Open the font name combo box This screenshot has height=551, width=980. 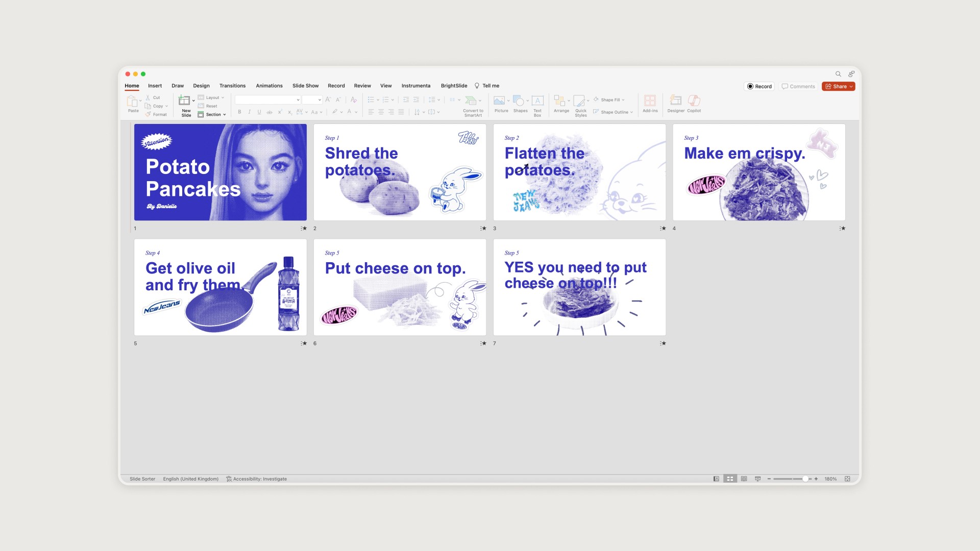pyautogui.click(x=267, y=100)
